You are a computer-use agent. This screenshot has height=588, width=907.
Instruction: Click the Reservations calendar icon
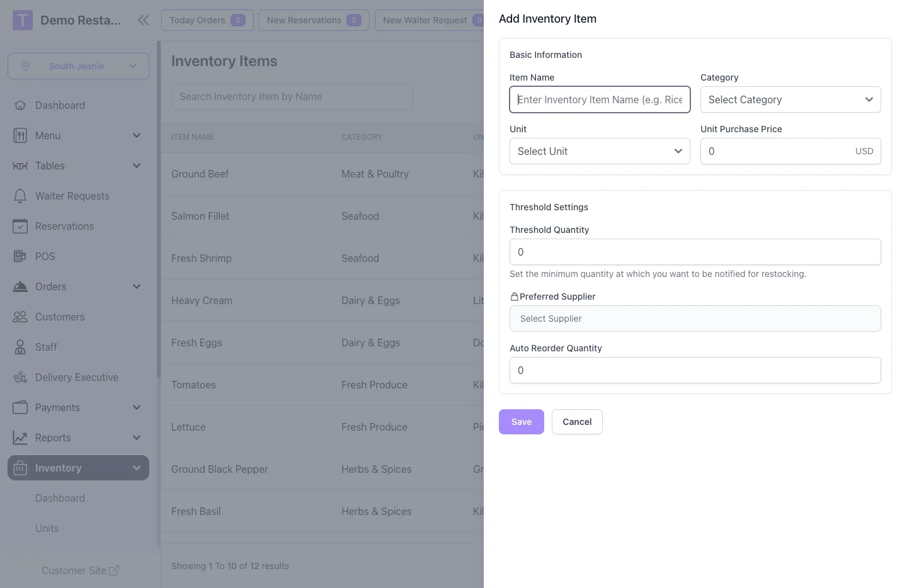(x=20, y=226)
